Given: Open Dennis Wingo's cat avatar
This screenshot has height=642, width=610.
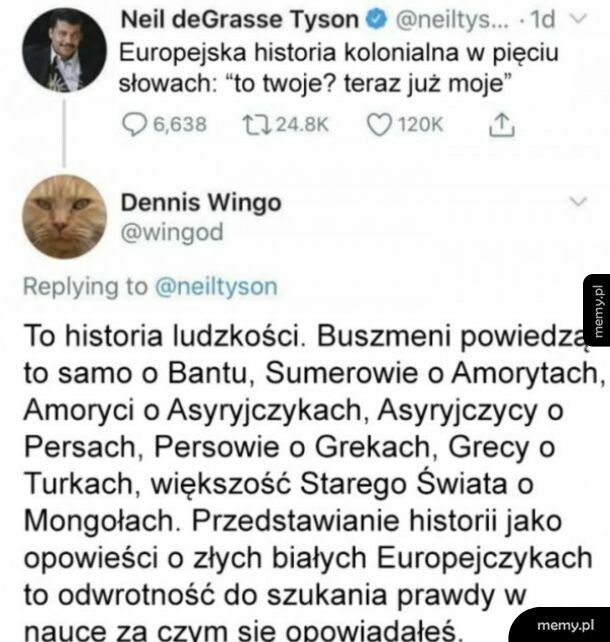Looking at the screenshot, I should click(64, 217).
